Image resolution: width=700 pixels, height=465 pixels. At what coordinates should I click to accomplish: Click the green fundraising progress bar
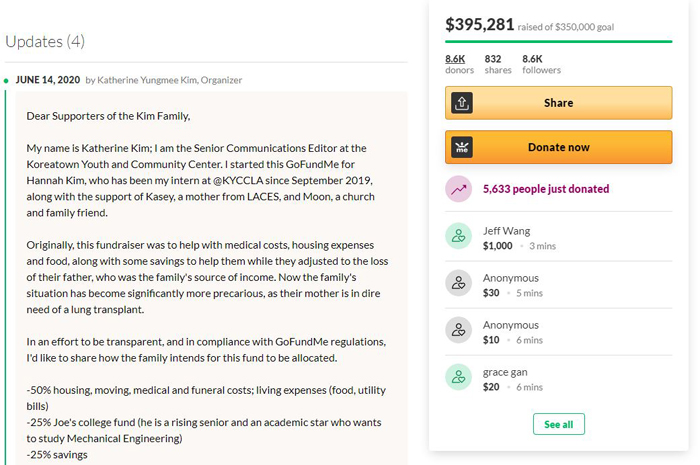coord(558,42)
